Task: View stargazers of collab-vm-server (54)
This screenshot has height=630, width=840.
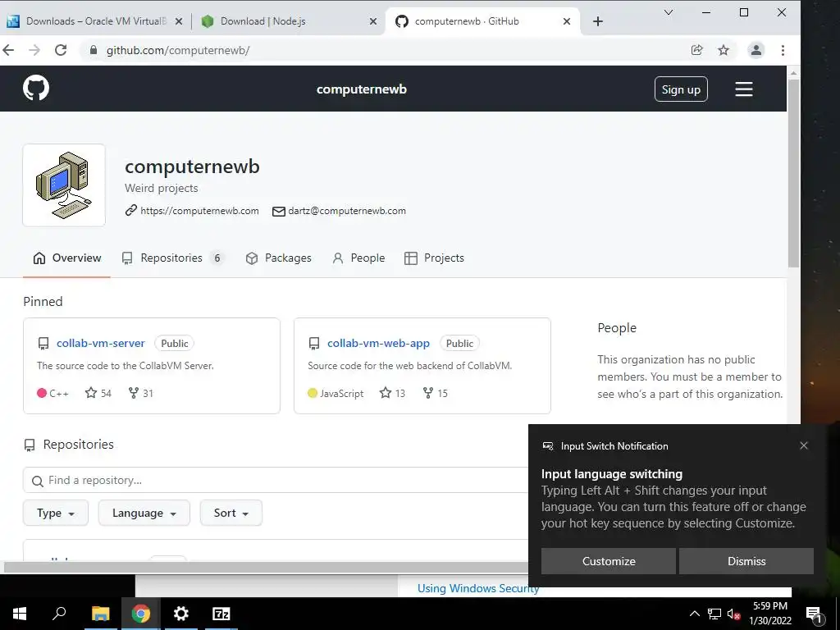Action: (98, 393)
